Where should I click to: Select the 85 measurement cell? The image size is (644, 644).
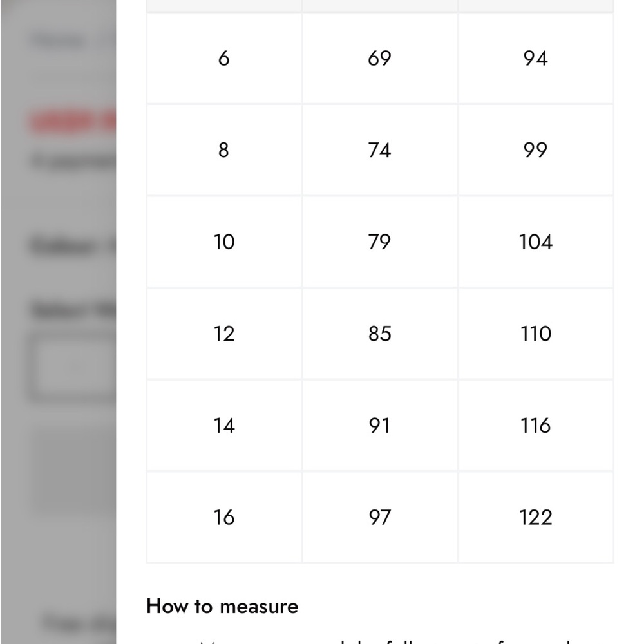point(379,334)
